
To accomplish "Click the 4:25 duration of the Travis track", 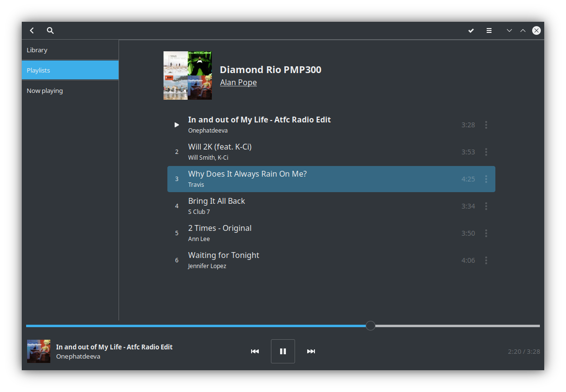I will click(x=468, y=179).
